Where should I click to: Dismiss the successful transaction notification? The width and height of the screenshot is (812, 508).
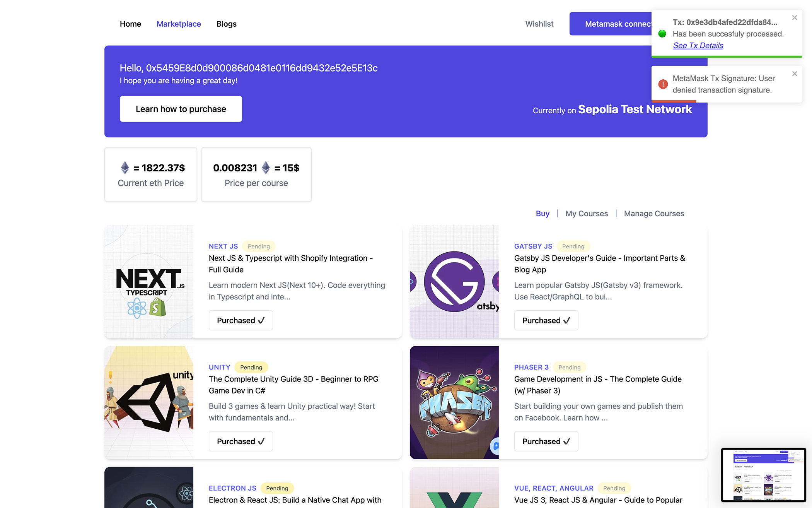[x=795, y=18]
